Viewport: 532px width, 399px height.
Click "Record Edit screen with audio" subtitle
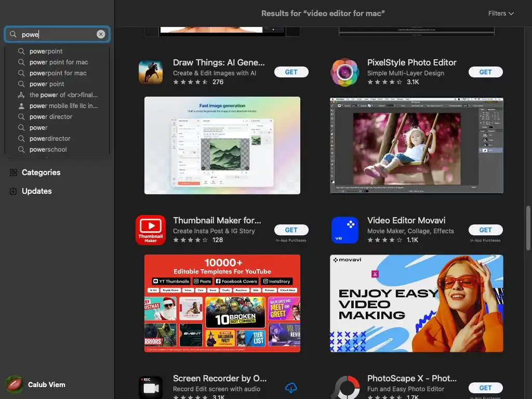coord(217,389)
